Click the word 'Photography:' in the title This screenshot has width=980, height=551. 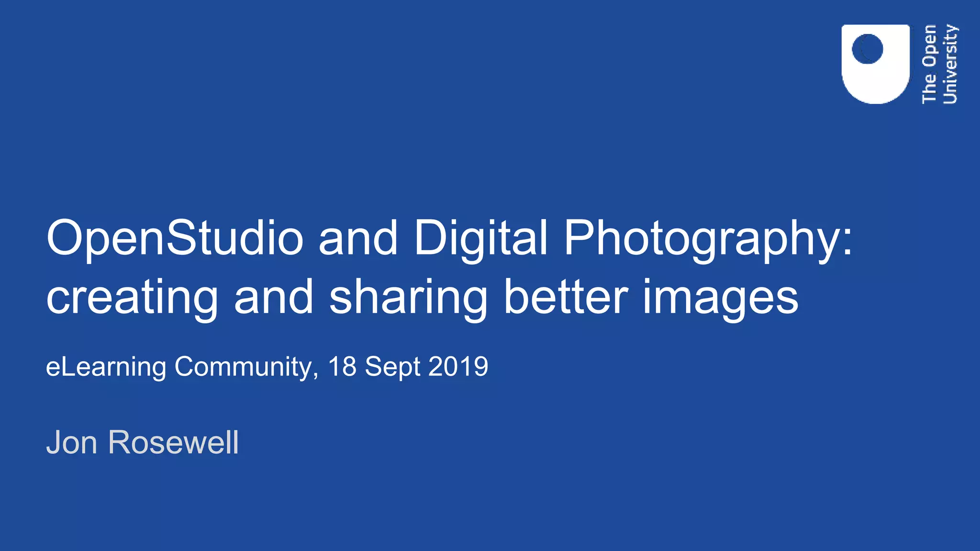[x=708, y=238]
